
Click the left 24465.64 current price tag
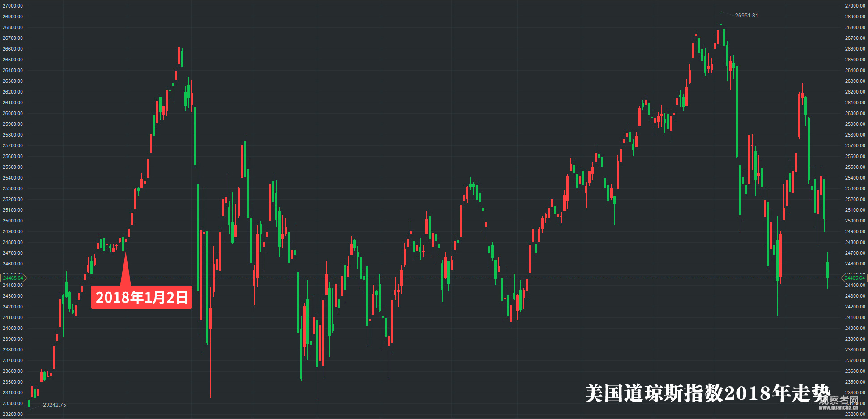point(13,278)
